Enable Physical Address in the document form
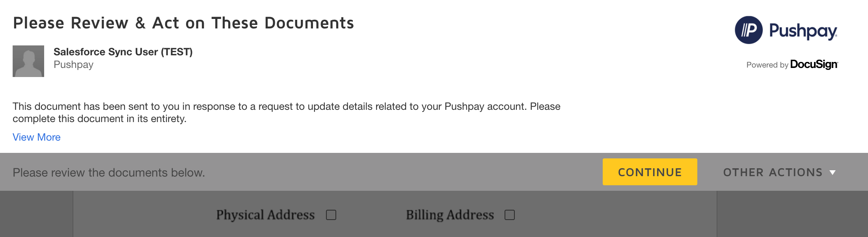 tap(332, 214)
